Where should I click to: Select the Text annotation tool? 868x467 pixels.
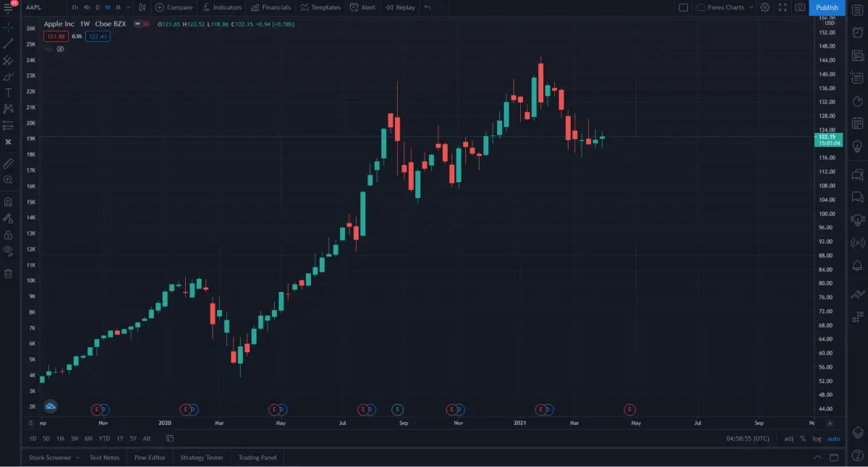(8, 92)
